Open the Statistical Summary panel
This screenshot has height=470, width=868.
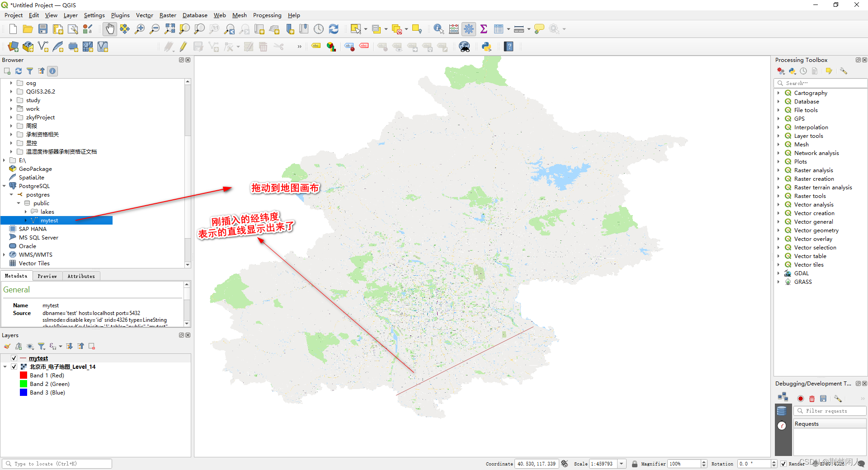[x=483, y=28]
